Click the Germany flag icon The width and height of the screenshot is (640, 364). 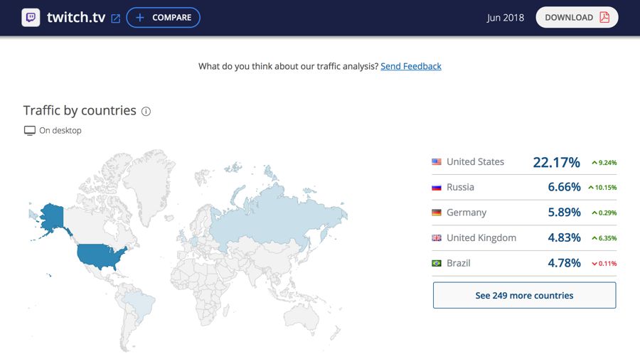pos(437,213)
